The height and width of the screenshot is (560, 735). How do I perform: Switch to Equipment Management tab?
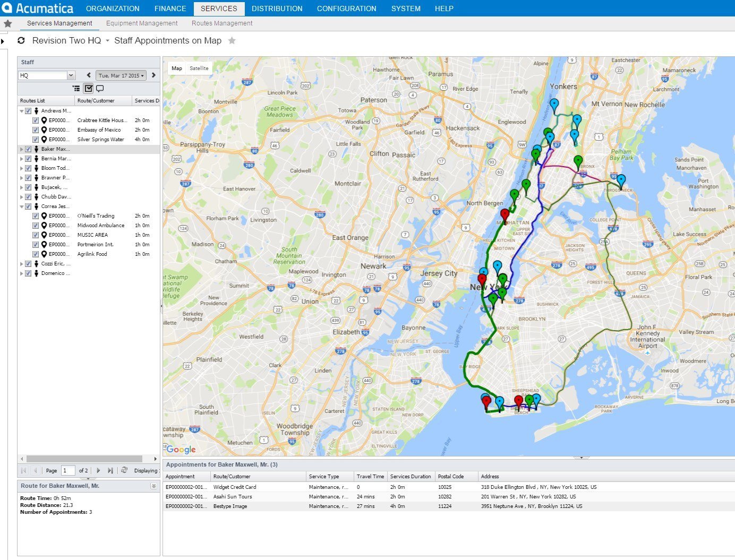142,23
